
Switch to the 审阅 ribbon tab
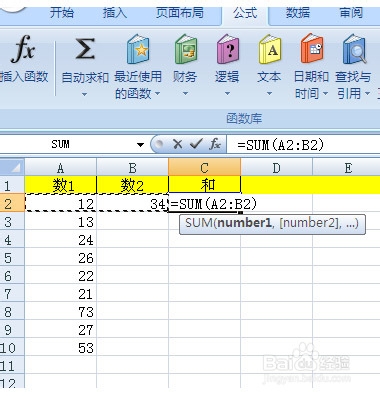(351, 13)
